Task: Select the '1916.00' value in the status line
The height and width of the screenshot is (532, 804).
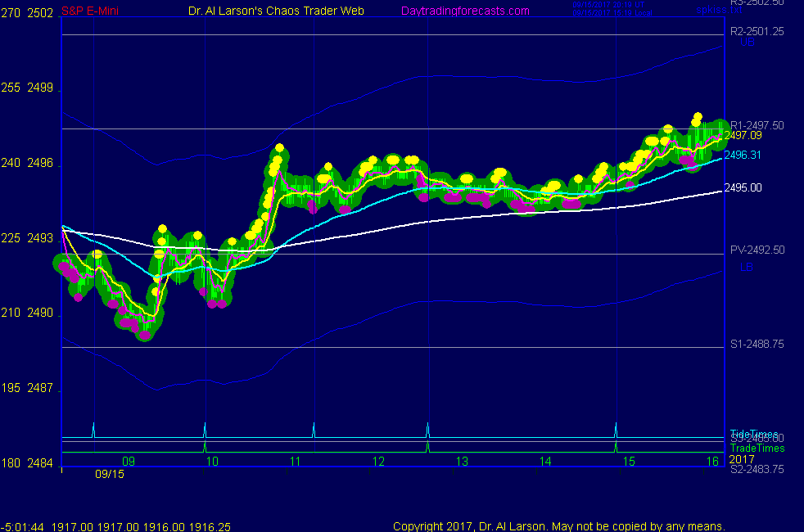Action: [163, 527]
